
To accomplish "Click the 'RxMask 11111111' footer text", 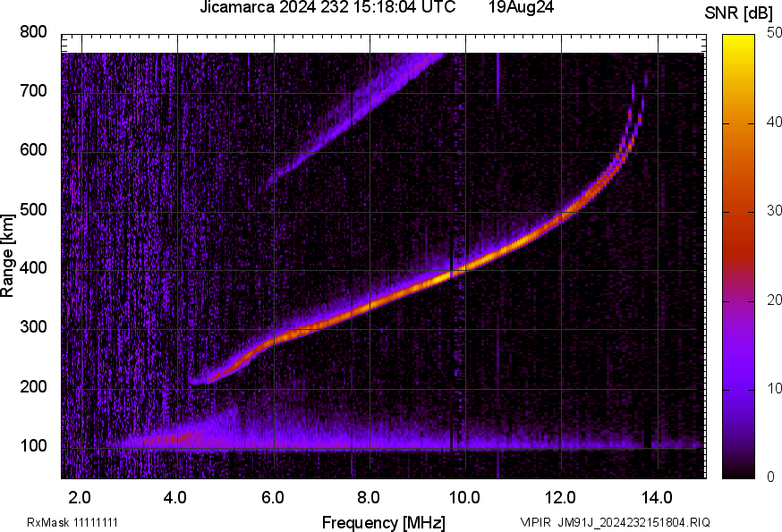I will (72, 522).
